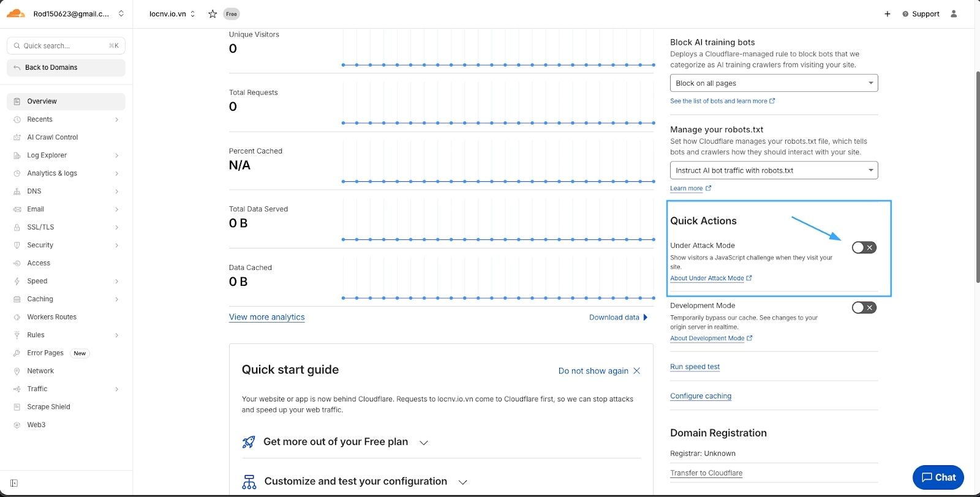The width and height of the screenshot is (980, 497).
Task: Click the add (+) icon in the header
Action: (886, 13)
